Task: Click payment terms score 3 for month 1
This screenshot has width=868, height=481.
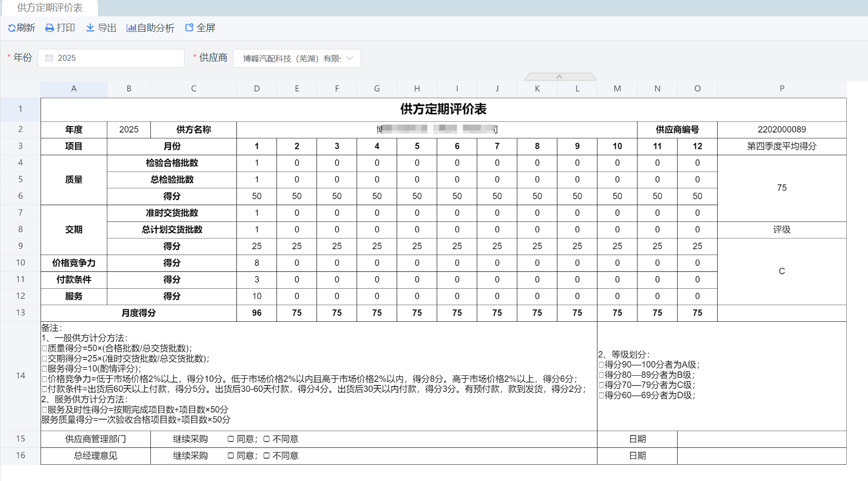Action: [x=257, y=280]
